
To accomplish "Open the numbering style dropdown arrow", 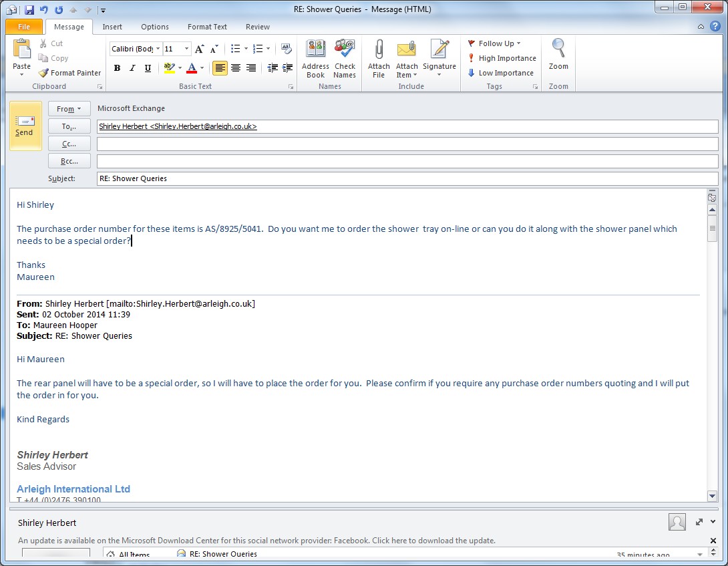I will [x=268, y=49].
